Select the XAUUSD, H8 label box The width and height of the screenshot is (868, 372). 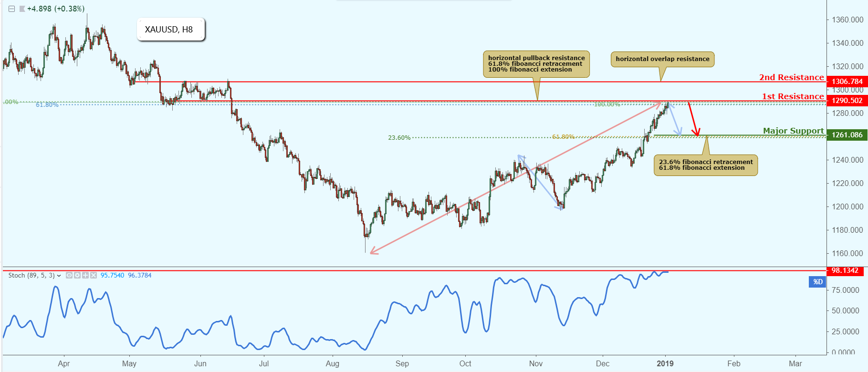coord(171,30)
